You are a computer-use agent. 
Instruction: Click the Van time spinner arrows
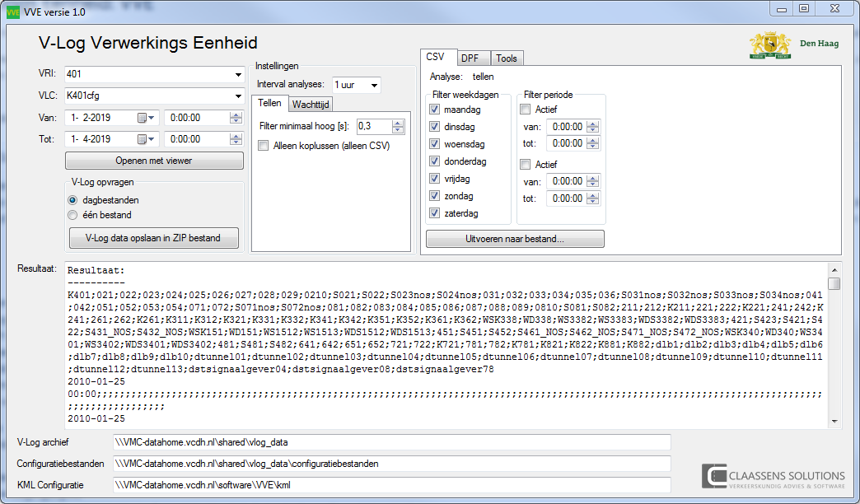pyautogui.click(x=236, y=118)
